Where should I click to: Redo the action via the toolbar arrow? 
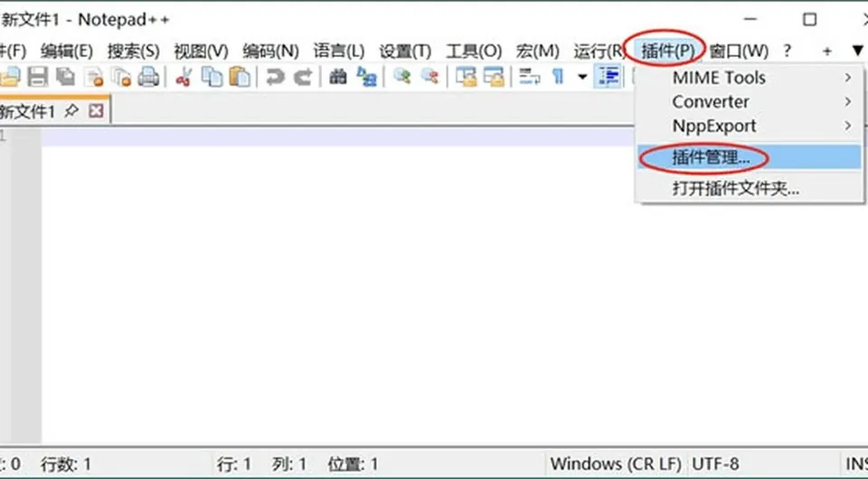(x=302, y=77)
